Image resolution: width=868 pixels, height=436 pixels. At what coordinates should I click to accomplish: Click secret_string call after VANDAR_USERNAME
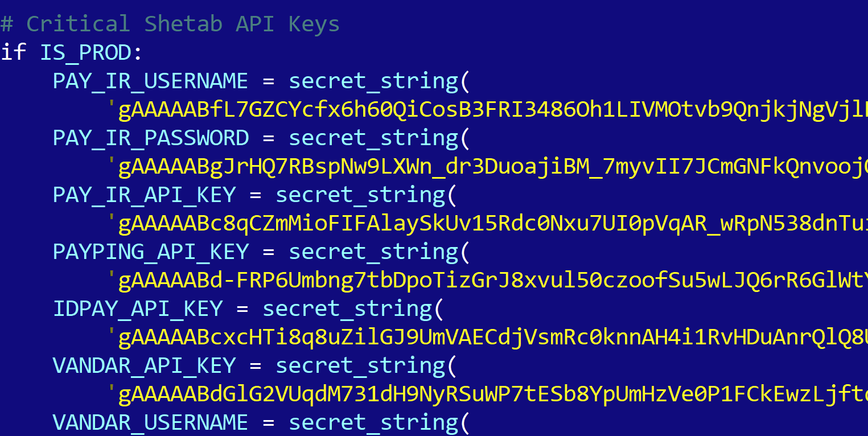click(x=373, y=422)
